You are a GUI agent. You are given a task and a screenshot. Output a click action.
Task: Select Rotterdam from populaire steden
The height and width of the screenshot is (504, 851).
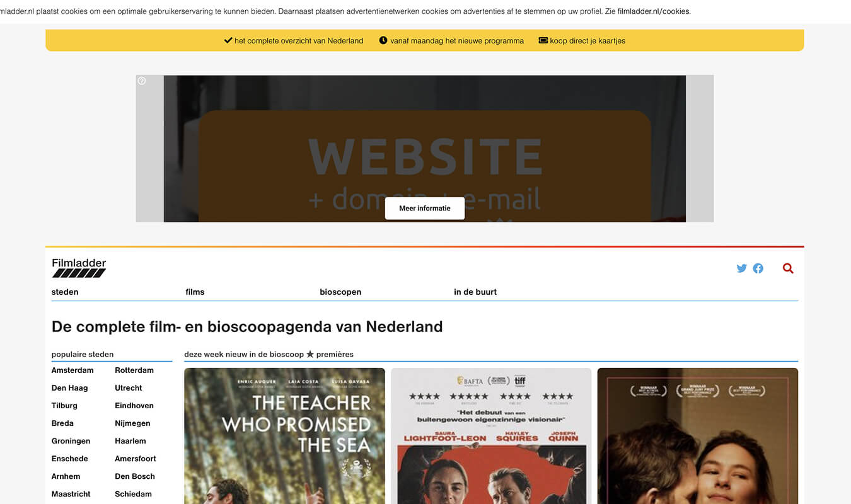134,370
